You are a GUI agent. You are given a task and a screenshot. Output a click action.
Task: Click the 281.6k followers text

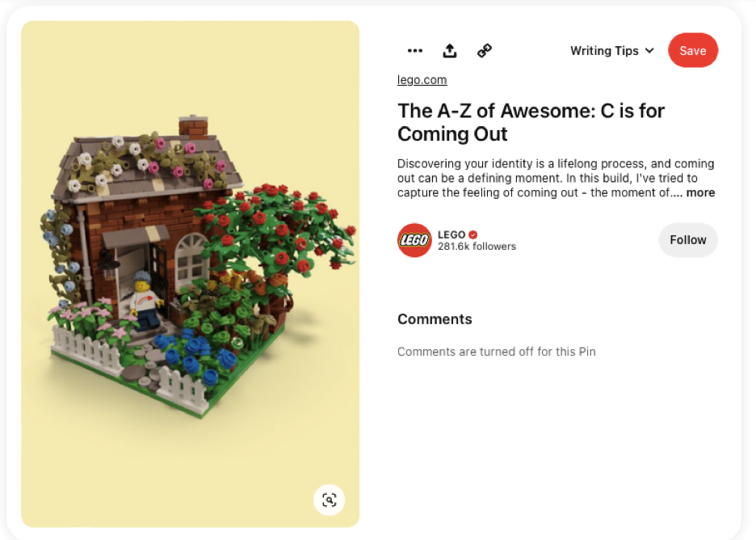(477, 246)
